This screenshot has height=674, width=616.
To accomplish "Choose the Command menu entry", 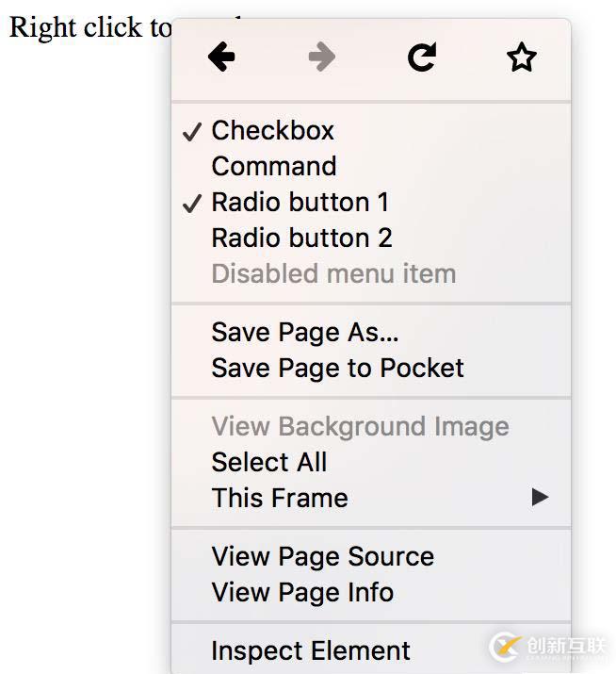I will tap(273, 167).
